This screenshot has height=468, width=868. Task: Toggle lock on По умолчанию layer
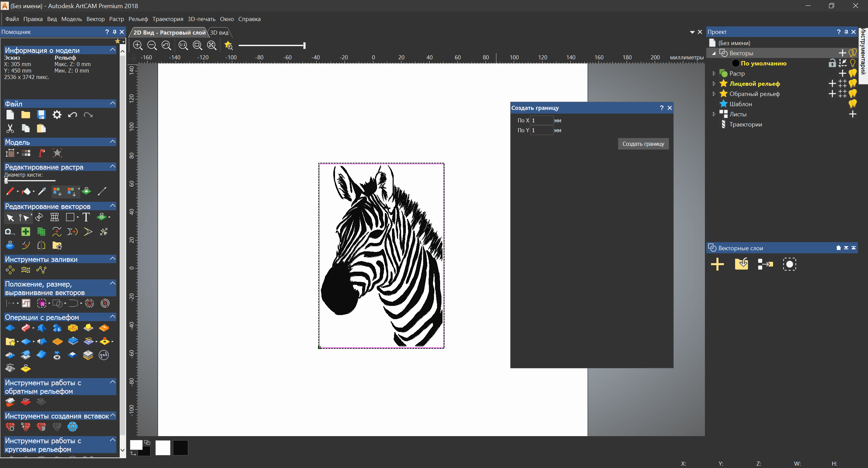(x=832, y=63)
